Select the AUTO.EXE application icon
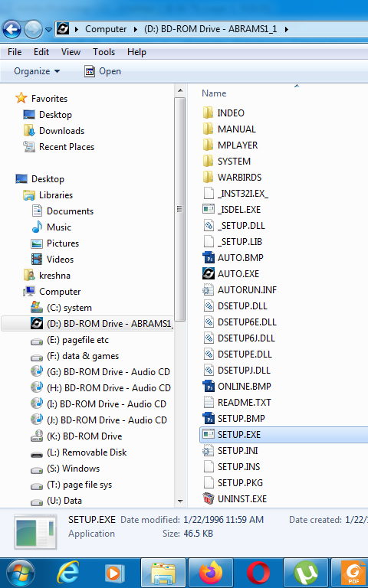The height and width of the screenshot is (588, 368). [x=208, y=274]
